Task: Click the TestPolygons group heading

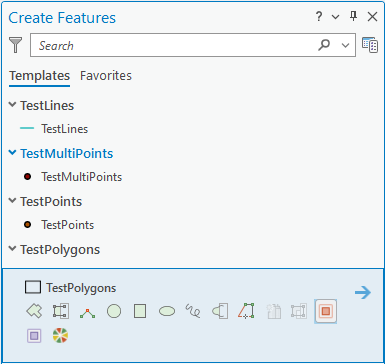Action: point(60,250)
